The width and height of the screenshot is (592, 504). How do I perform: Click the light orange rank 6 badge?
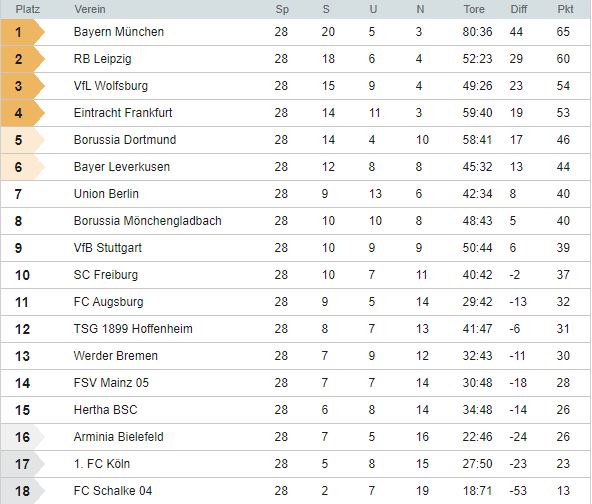click(x=22, y=167)
